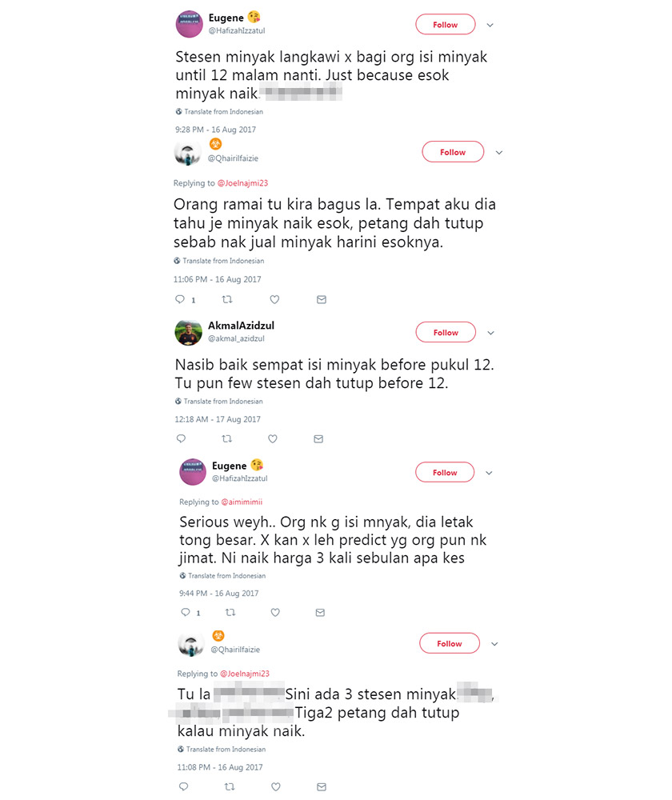Click the retweet icon on AkmalAzidzul's tweet
The image size is (672, 800).
click(x=226, y=438)
